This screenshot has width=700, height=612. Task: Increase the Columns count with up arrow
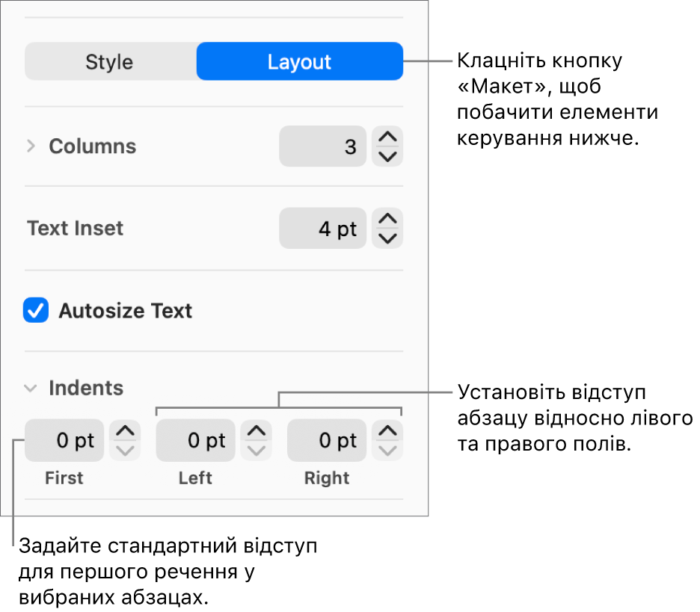[x=387, y=137]
